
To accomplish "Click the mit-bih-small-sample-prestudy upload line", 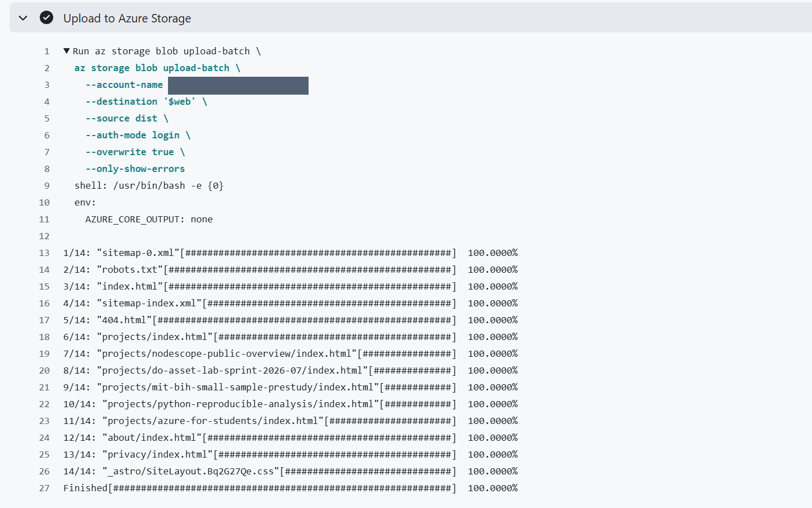I will (291, 387).
